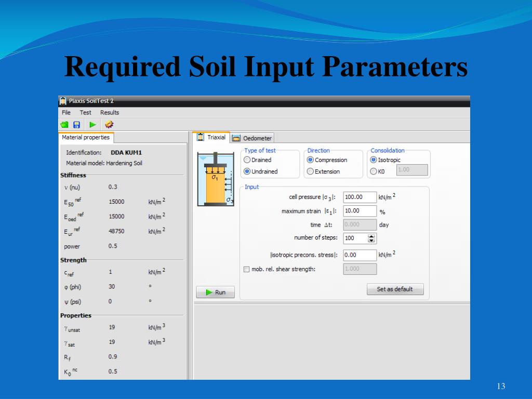Select the Material properties tab
The image size is (532, 399).
(x=86, y=137)
